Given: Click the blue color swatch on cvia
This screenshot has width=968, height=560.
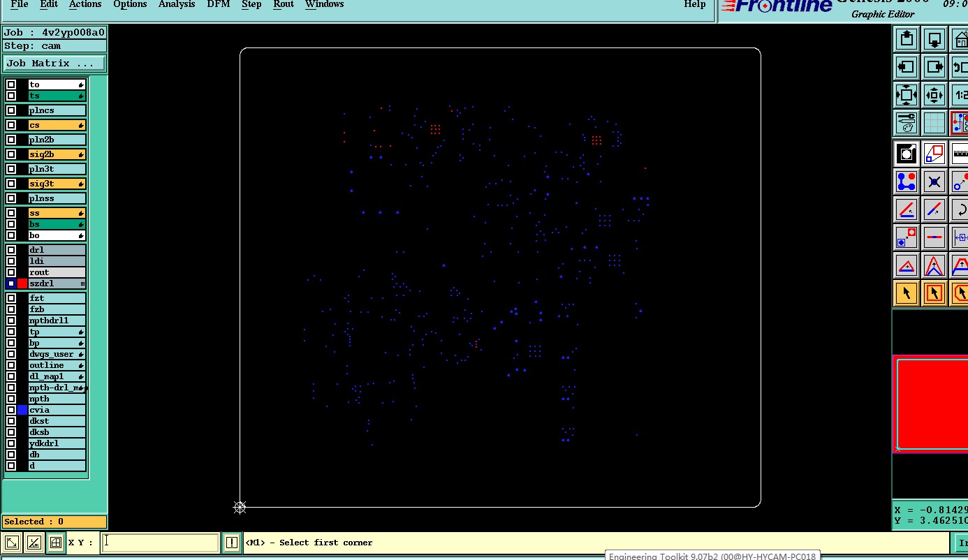Looking at the screenshot, I should [22, 410].
